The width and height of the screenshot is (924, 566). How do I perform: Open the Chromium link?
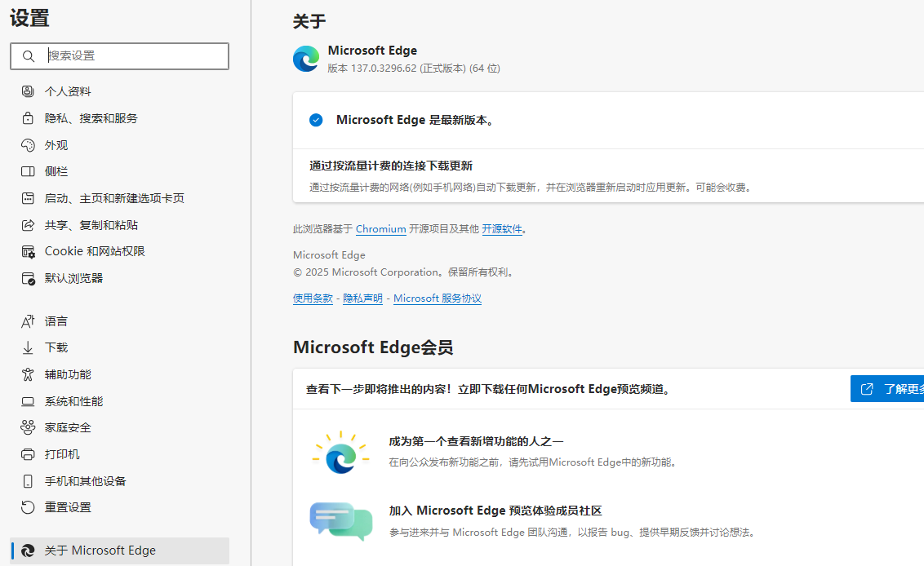pos(380,229)
